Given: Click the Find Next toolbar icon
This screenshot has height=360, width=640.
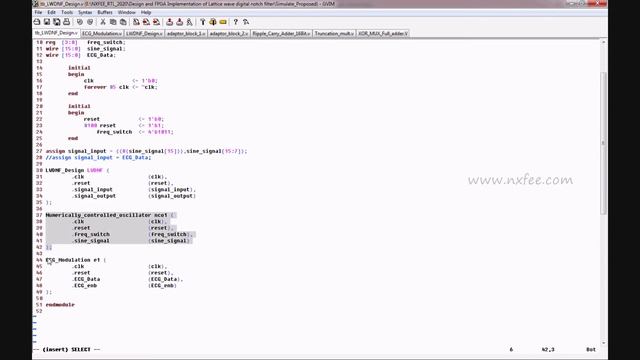Looking at the screenshot, I should [146, 22].
